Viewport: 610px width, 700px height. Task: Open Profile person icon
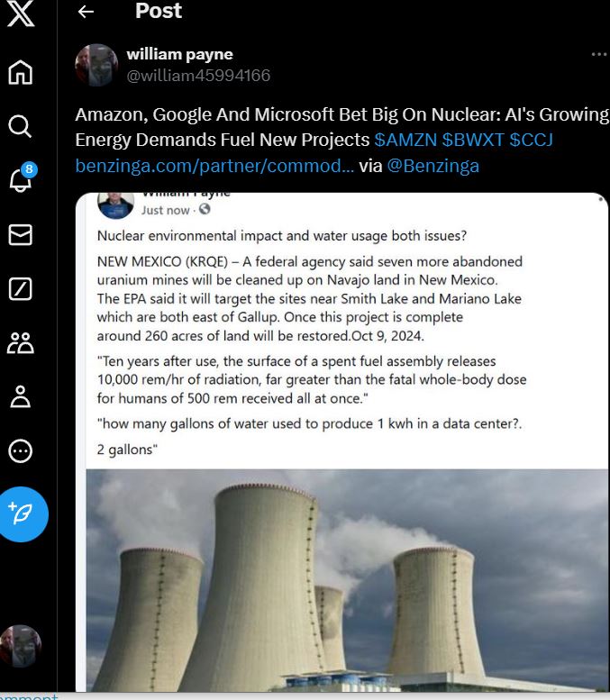click(x=21, y=397)
